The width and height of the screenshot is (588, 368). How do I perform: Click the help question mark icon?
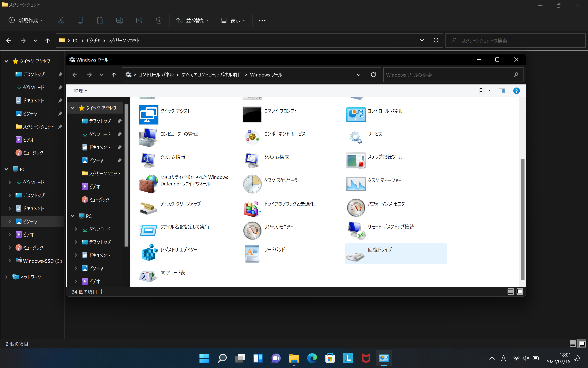click(x=516, y=91)
